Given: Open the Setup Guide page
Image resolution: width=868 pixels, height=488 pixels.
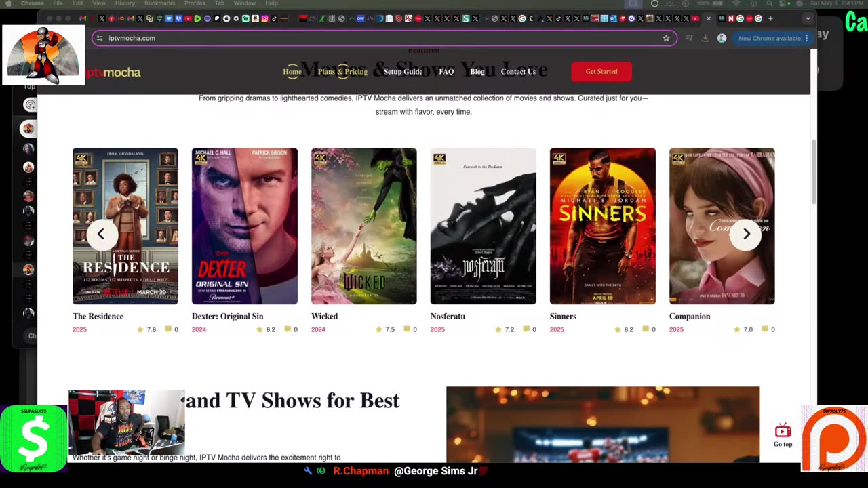Looking at the screenshot, I should coord(403,72).
